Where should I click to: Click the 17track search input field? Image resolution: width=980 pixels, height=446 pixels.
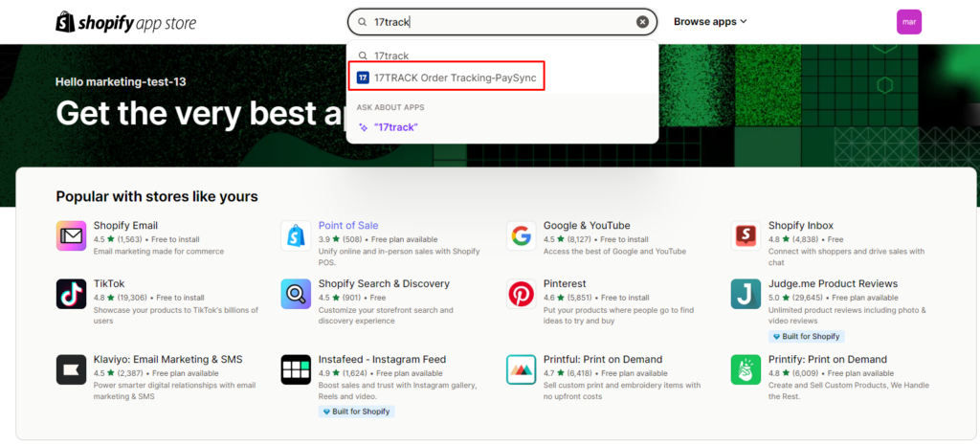(501, 22)
